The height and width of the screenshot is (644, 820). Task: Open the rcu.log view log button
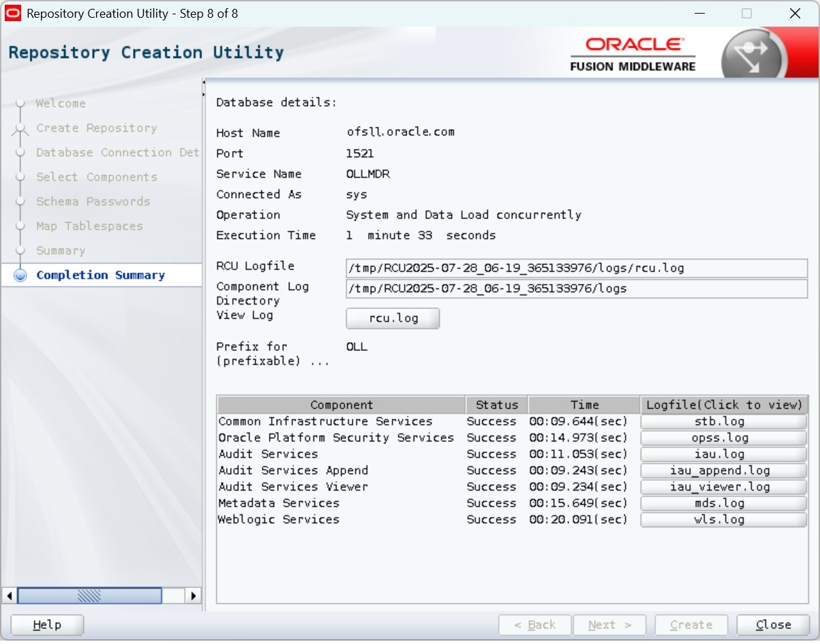393,318
